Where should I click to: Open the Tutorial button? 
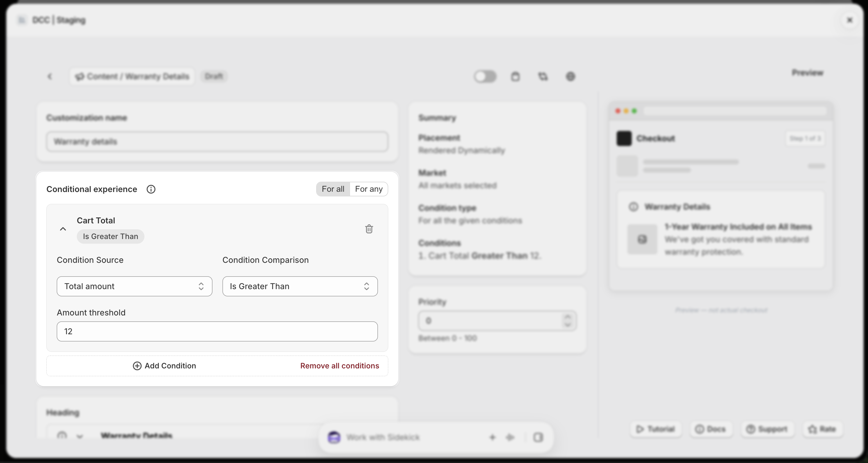click(655, 429)
